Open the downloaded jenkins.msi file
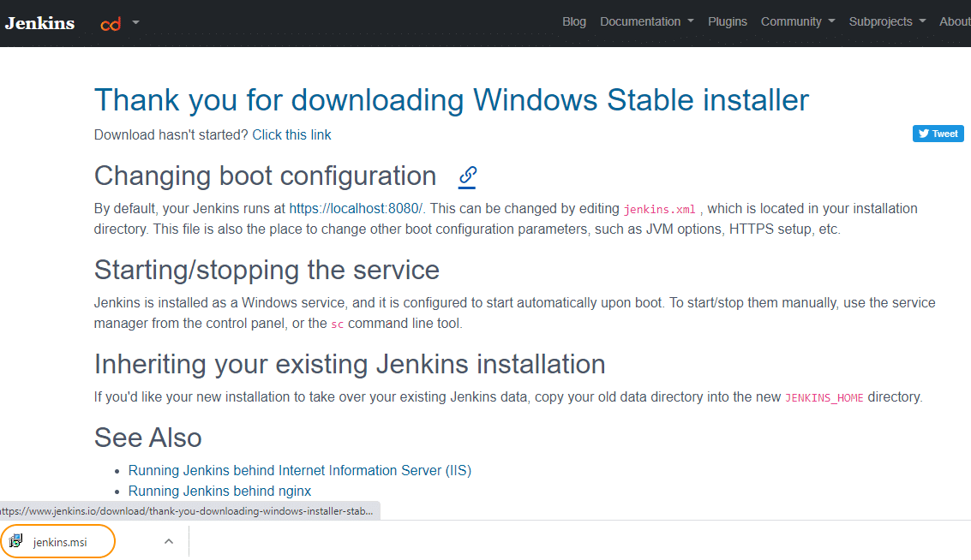The width and height of the screenshot is (971, 560). [58, 541]
